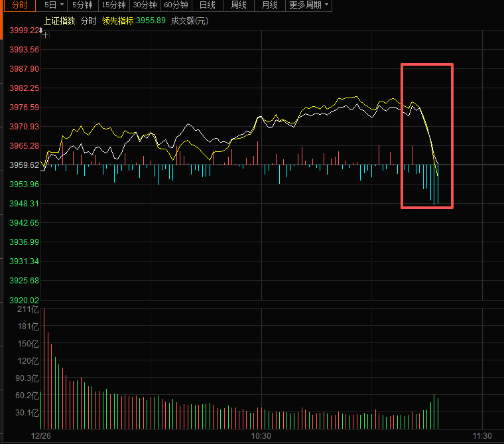Switch to the 5分钟 chart period
Image resolution: width=504 pixels, height=444 pixels.
tap(82, 5)
